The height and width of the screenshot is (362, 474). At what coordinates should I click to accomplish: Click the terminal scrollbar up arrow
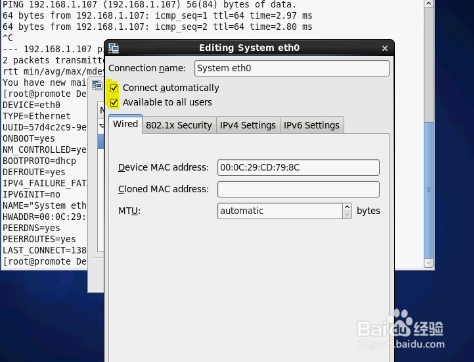pos(429,4)
